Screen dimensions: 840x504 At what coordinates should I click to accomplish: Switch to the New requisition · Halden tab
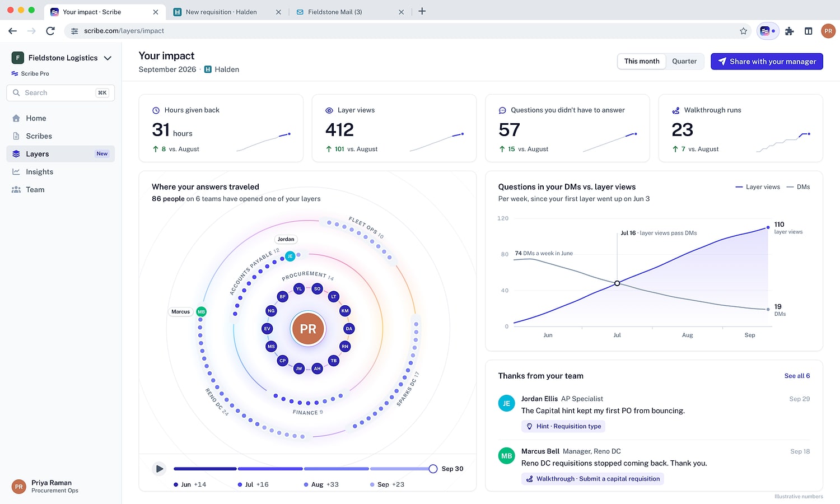point(227,12)
